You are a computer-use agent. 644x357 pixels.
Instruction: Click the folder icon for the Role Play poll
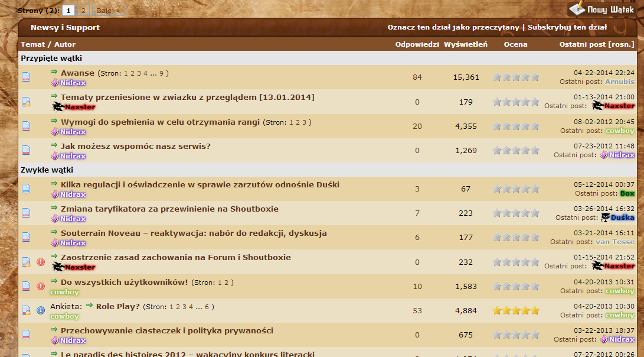point(26,310)
